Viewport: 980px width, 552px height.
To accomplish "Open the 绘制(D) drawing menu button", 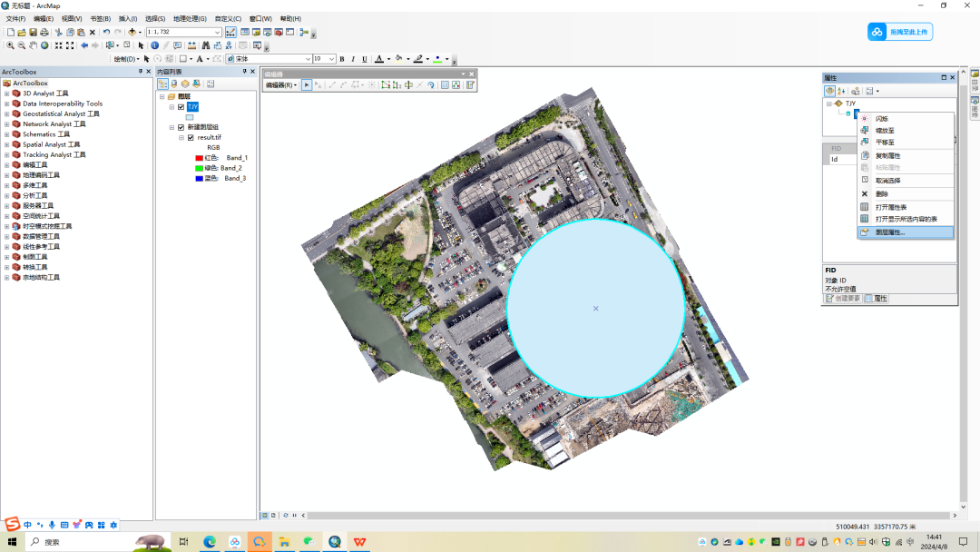I will 125,59.
